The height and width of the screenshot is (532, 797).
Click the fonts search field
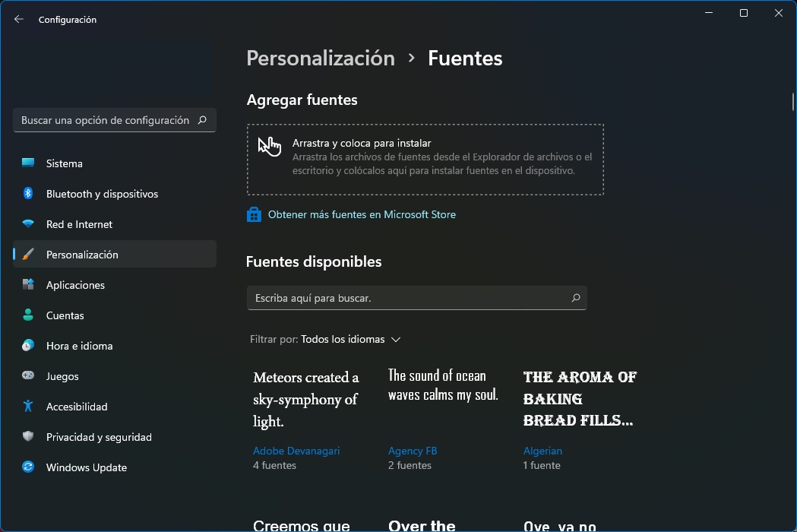(x=417, y=298)
